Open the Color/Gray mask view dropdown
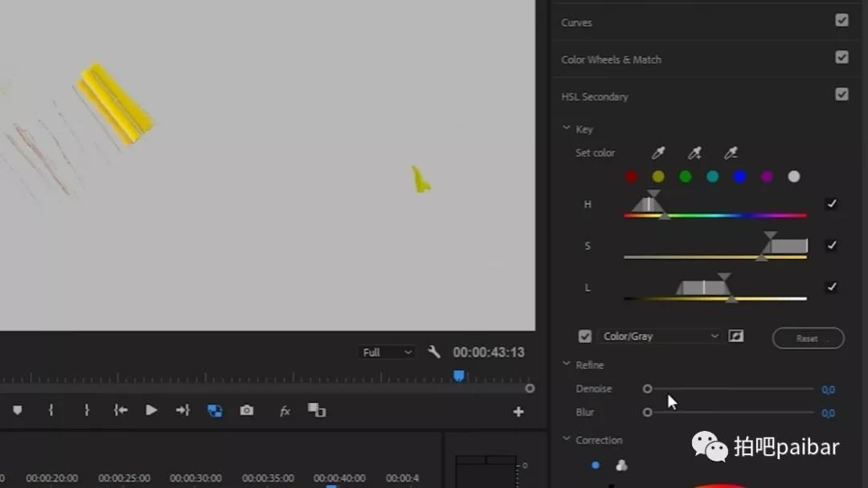The image size is (868, 488). pyautogui.click(x=659, y=336)
